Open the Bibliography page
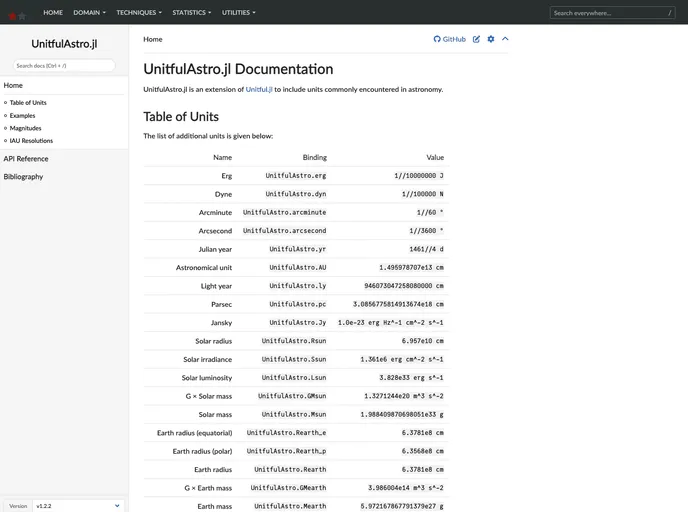688x512 pixels. pyautogui.click(x=23, y=176)
